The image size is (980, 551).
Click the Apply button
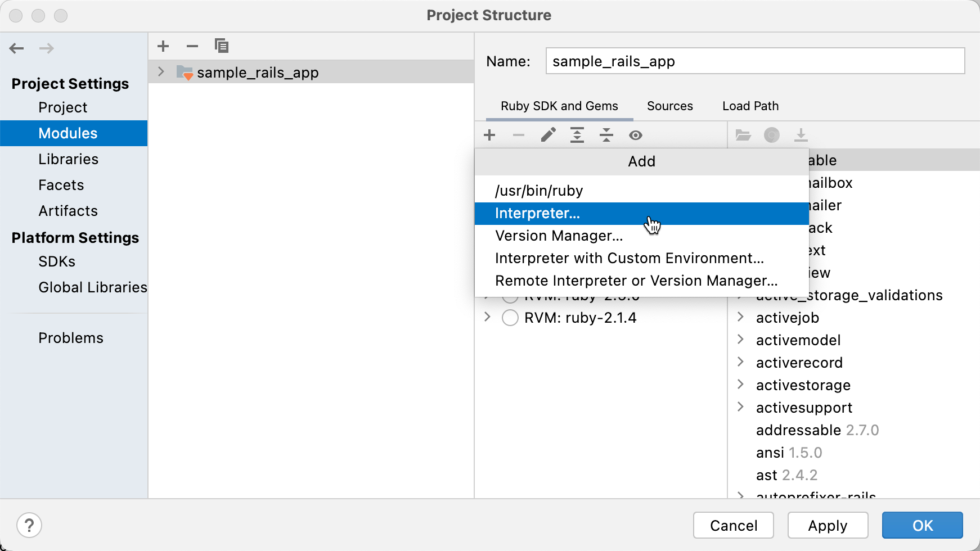[x=828, y=525]
